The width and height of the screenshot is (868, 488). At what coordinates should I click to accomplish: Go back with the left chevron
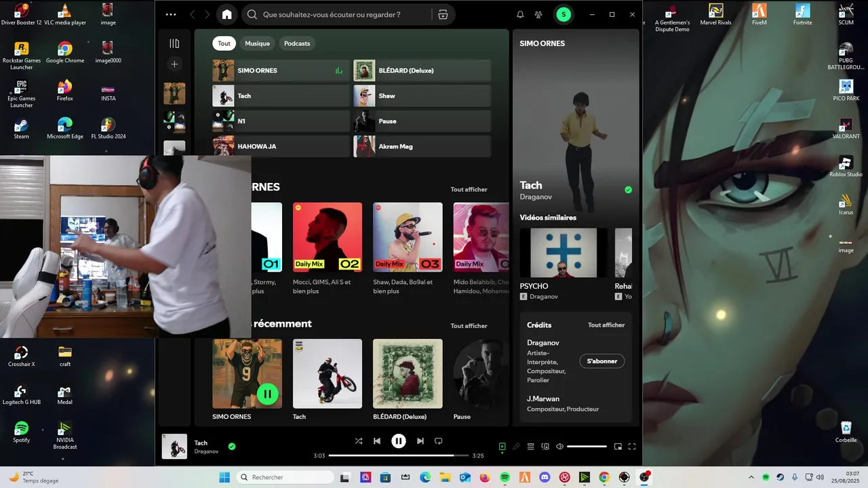point(193,14)
